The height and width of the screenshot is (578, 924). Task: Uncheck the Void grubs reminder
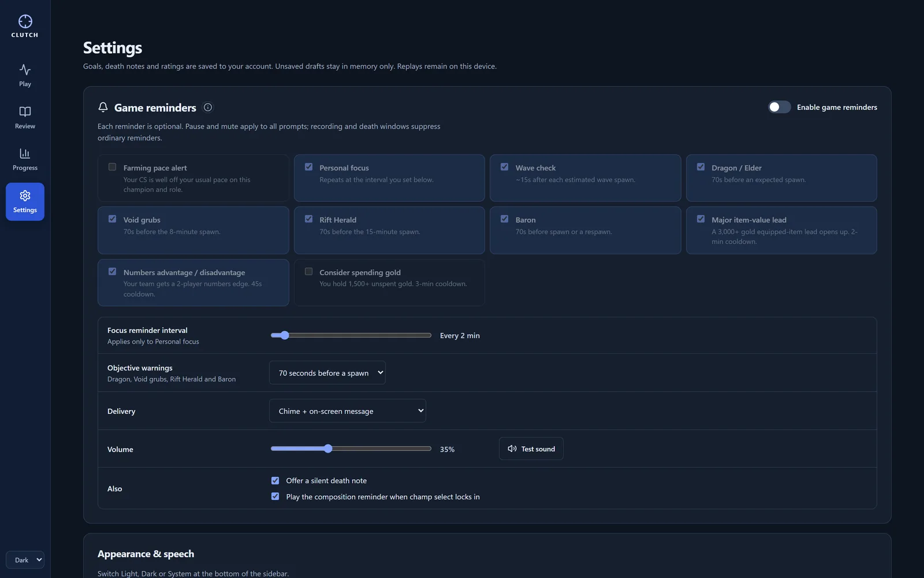pos(112,219)
